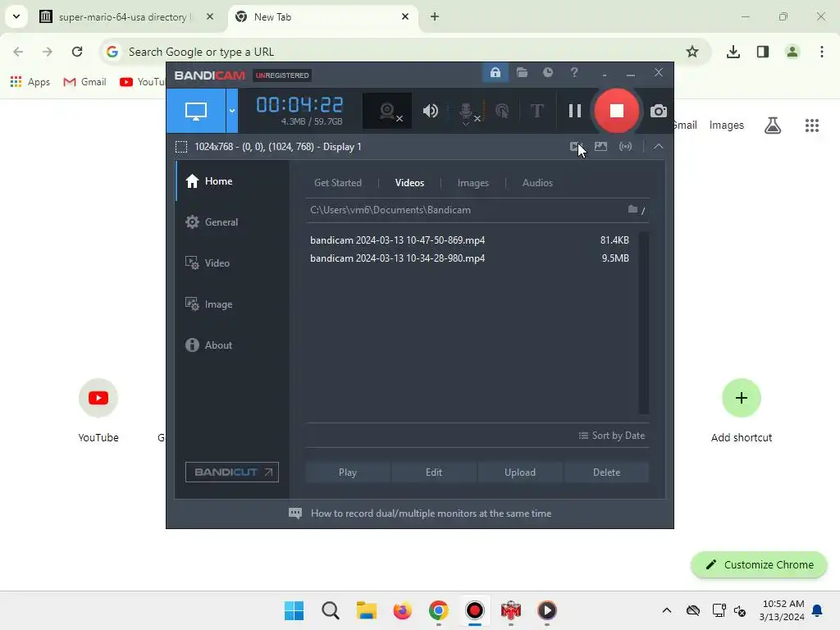Toggle mouse click effect icon
The image size is (840, 630).
pyautogui.click(x=502, y=111)
